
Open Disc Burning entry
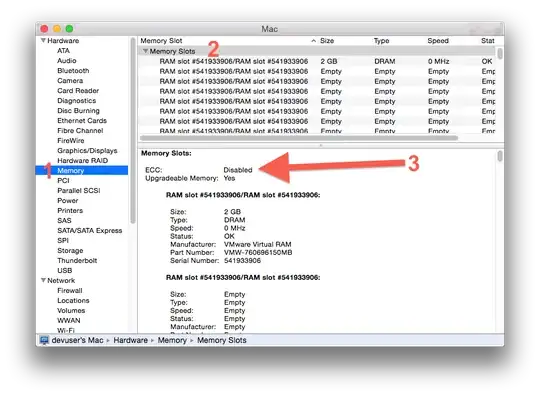click(78, 111)
